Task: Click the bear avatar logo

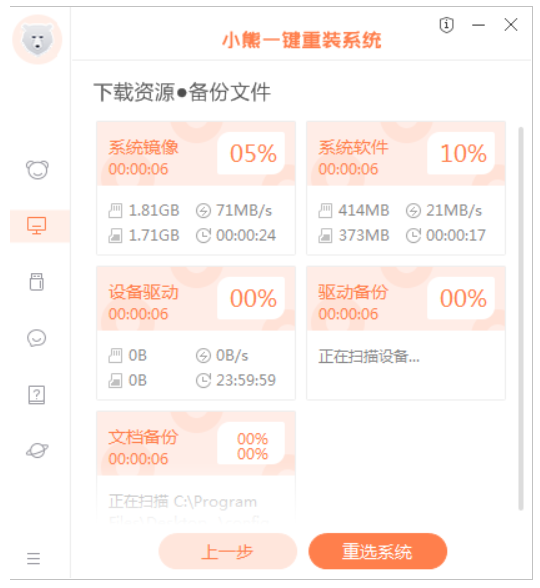Action: point(37,39)
